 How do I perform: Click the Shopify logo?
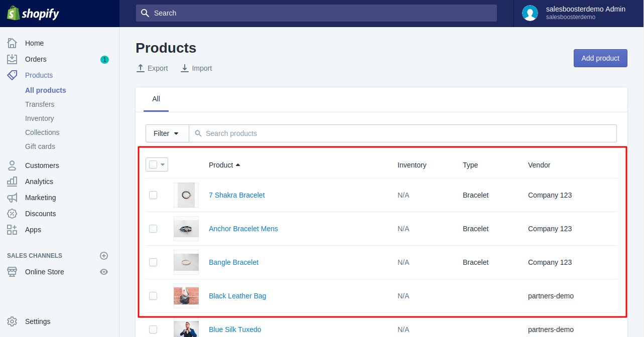pyautogui.click(x=33, y=13)
